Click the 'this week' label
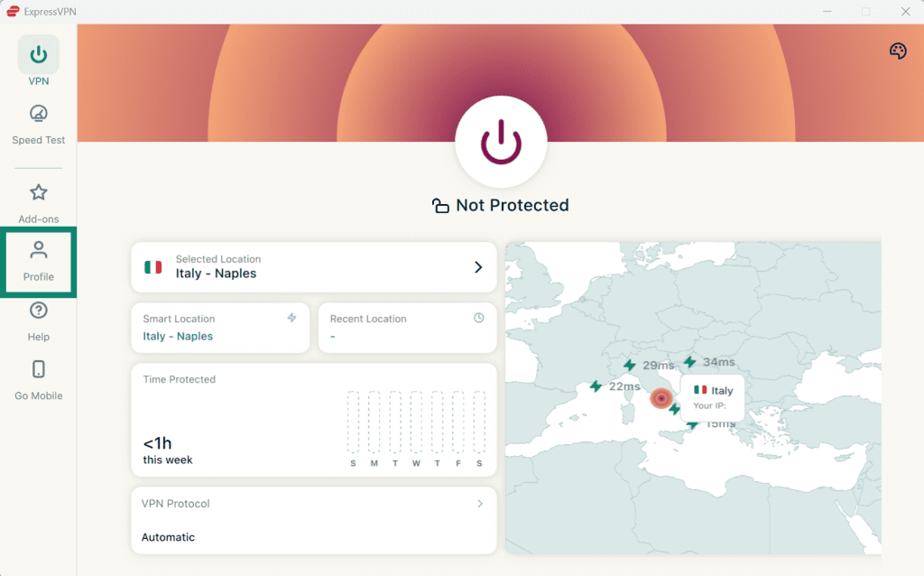This screenshot has width=924, height=576. [167, 460]
